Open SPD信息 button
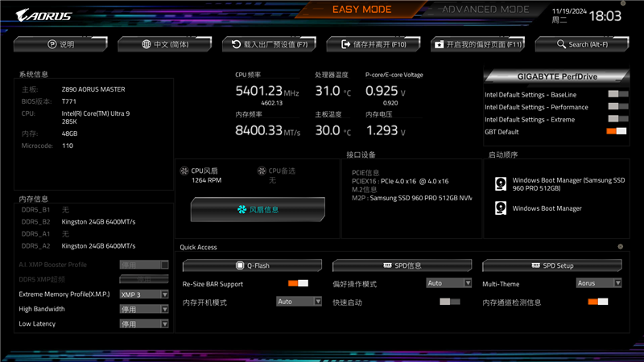Screen dimensions: 644x362 pos(402,265)
